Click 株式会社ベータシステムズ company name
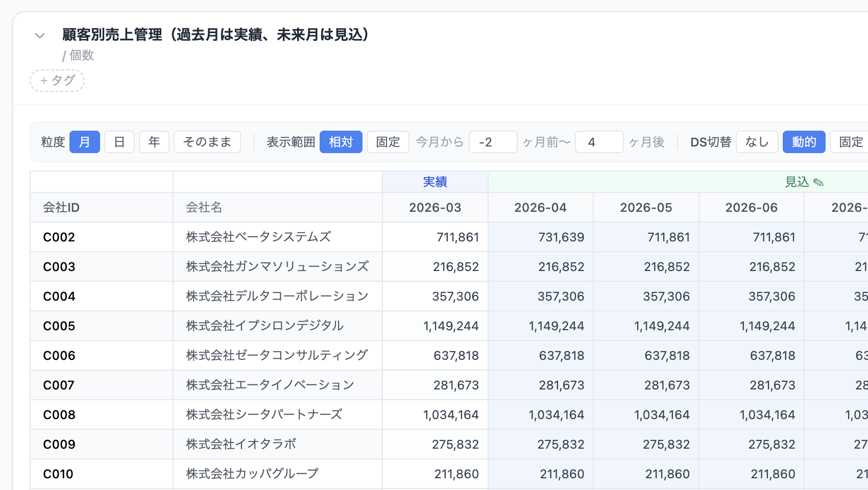868x490 pixels. [258, 237]
